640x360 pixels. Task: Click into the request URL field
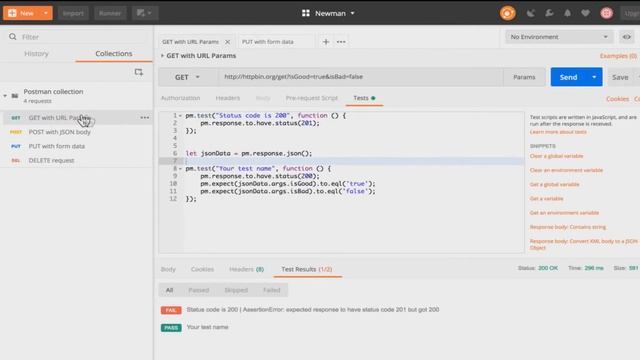point(361,77)
